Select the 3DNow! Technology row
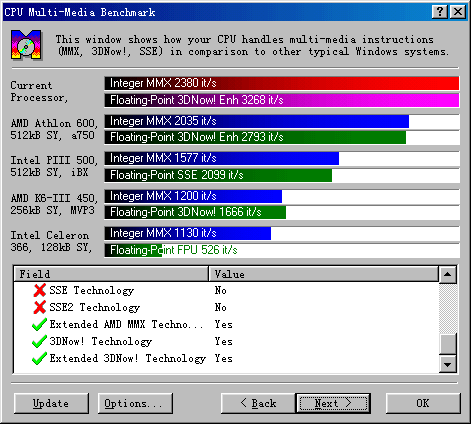This screenshot has width=471, height=424. point(226,341)
